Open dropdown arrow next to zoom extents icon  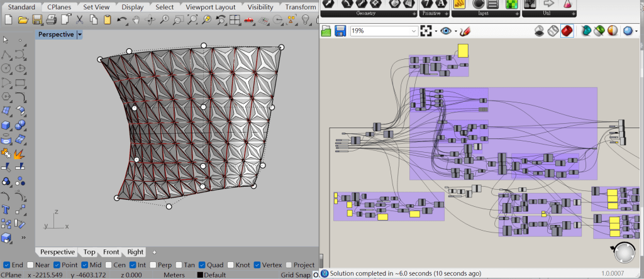[x=435, y=31]
